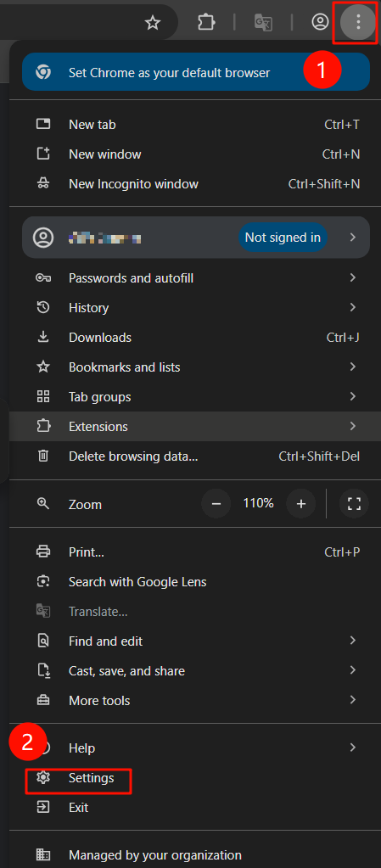The image size is (381, 868).
Task: Click the History clock icon
Action: click(x=43, y=307)
